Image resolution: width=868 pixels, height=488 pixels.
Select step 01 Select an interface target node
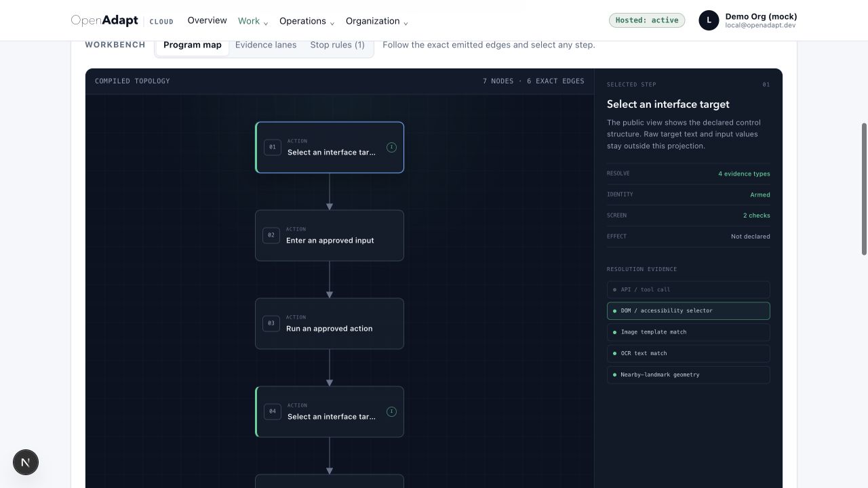(x=330, y=147)
